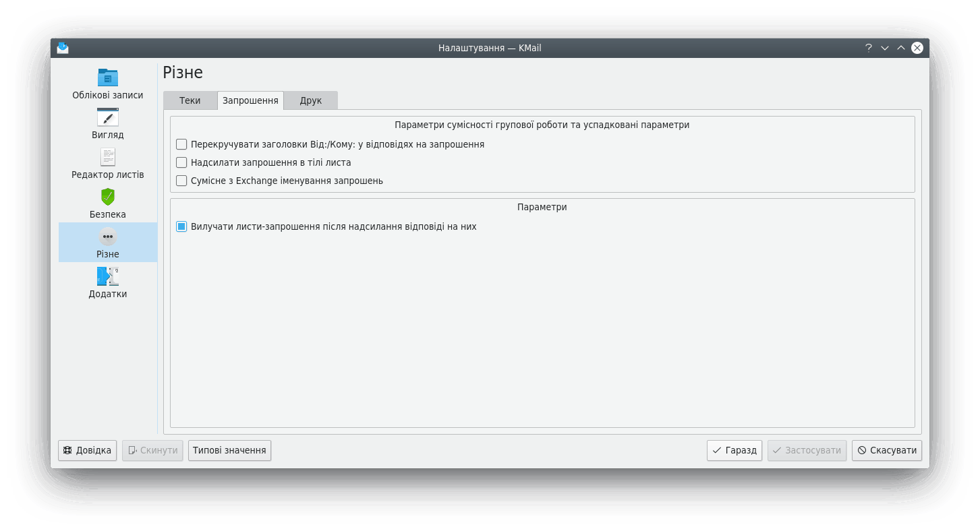Click the KMail app icon in title bar
Viewport: 980px width, 531px height.
pos(63,48)
